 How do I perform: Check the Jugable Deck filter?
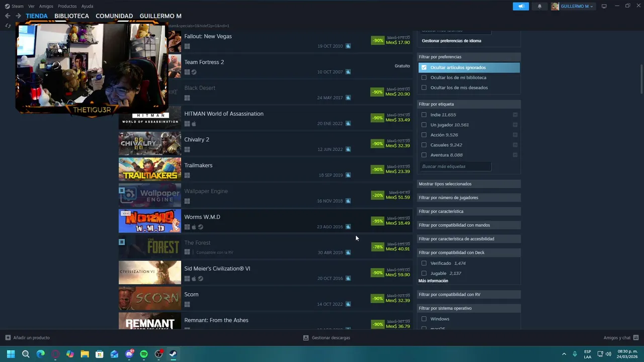[424, 273]
